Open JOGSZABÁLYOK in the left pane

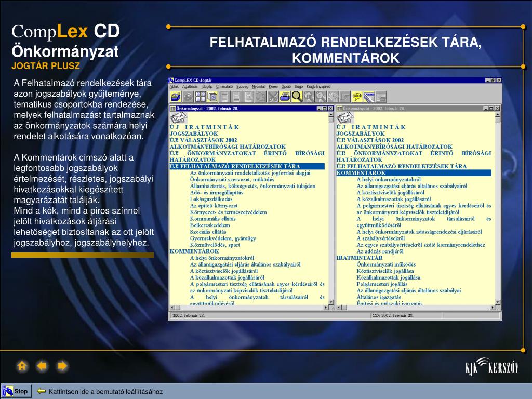194,134
